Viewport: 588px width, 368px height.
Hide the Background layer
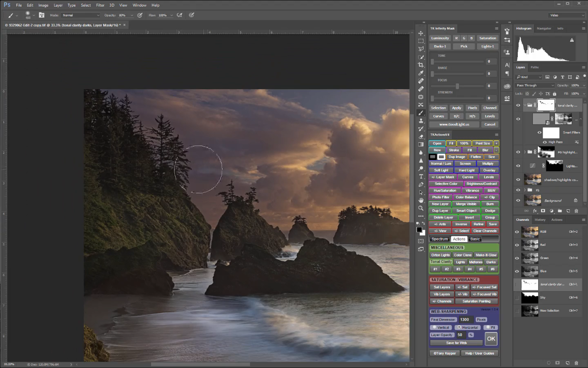click(x=518, y=200)
